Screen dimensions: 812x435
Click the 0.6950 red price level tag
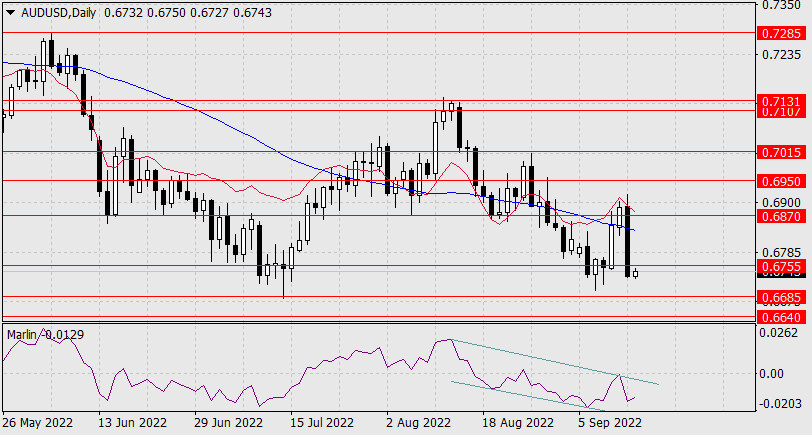[x=780, y=181]
